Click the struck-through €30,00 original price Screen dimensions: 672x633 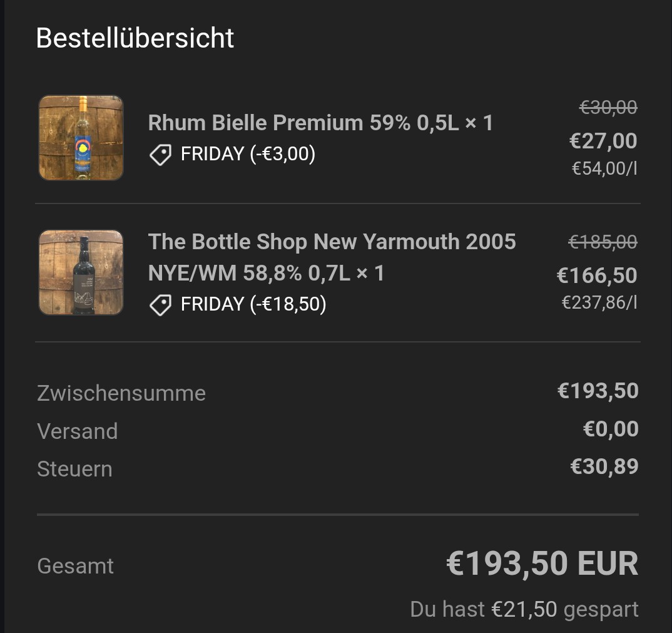click(608, 108)
